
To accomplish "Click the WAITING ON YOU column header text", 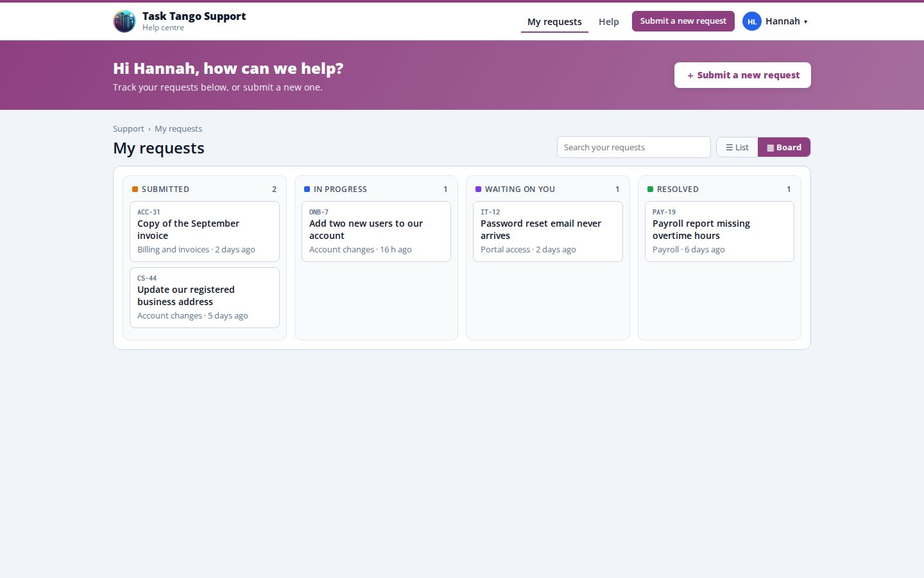I will click(520, 189).
